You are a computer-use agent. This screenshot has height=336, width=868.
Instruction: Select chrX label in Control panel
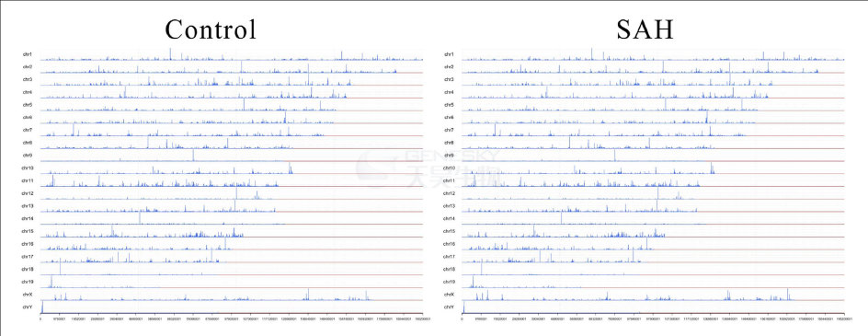click(x=28, y=295)
